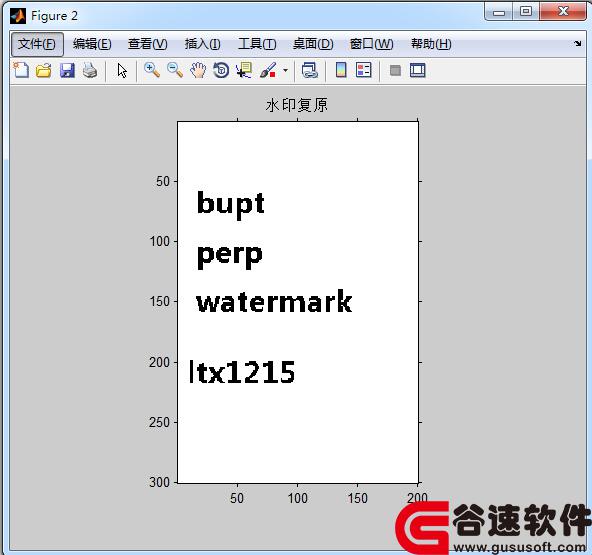Save the figure using the floppy disk icon

(67, 70)
